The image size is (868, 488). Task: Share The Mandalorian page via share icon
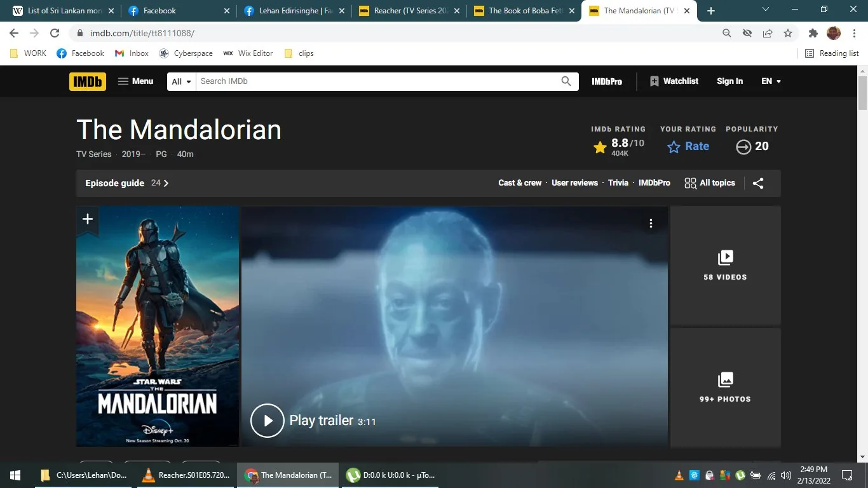coord(757,183)
